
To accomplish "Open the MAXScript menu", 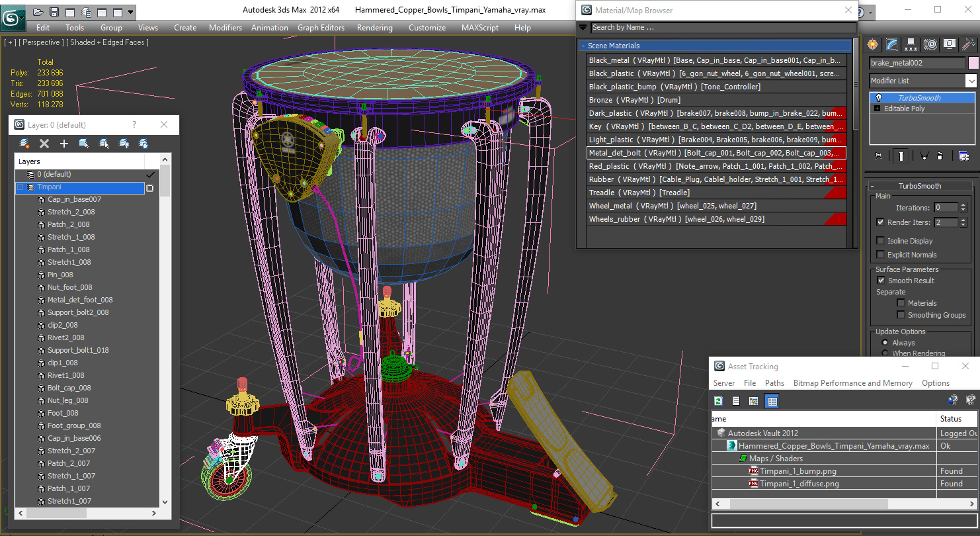I will pyautogui.click(x=480, y=28).
